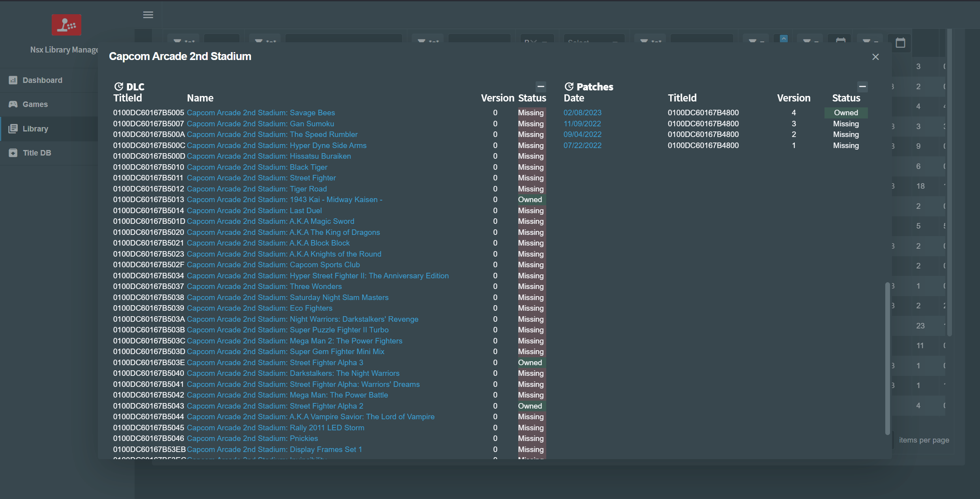This screenshot has height=499, width=980.
Task: Open Hyper Street Fighter II Anniversary Edition link
Action: pyautogui.click(x=318, y=276)
